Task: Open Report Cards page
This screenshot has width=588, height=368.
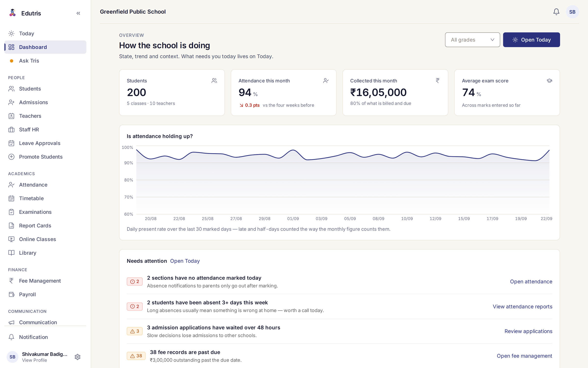Action: [45, 226]
